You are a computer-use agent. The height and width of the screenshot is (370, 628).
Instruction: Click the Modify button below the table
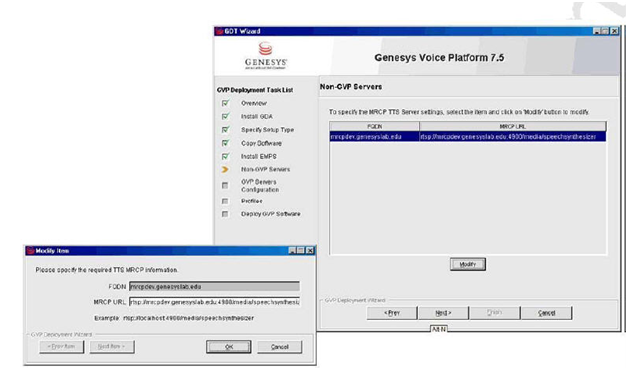pyautogui.click(x=468, y=264)
